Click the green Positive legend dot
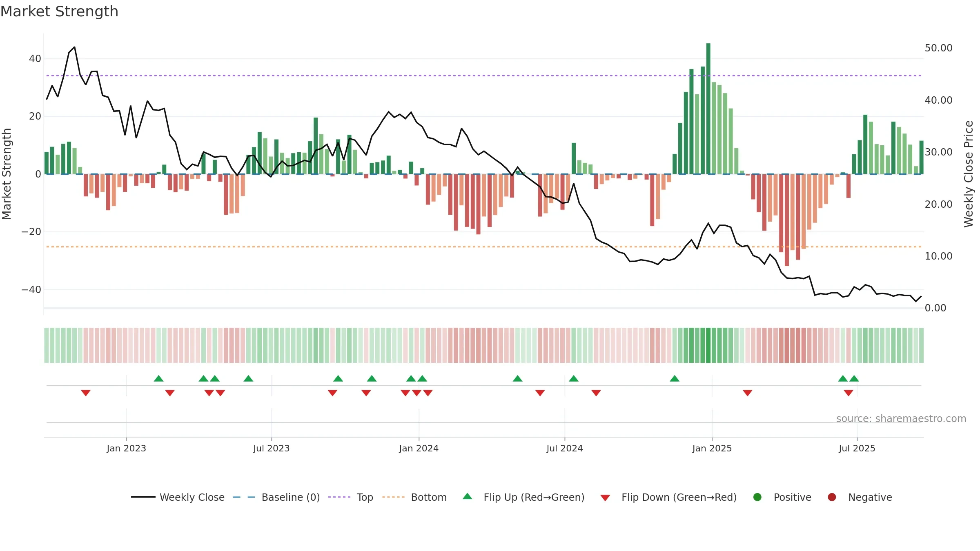The height and width of the screenshot is (551, 980). pos(757,497)
